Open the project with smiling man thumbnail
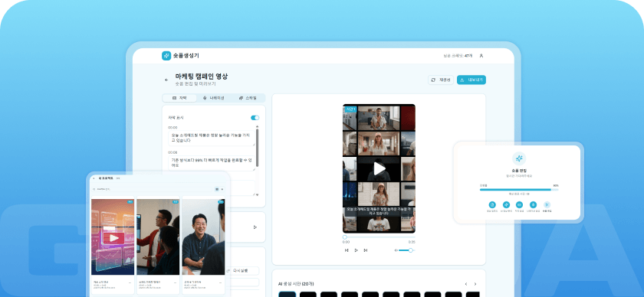 coord(203,237)
